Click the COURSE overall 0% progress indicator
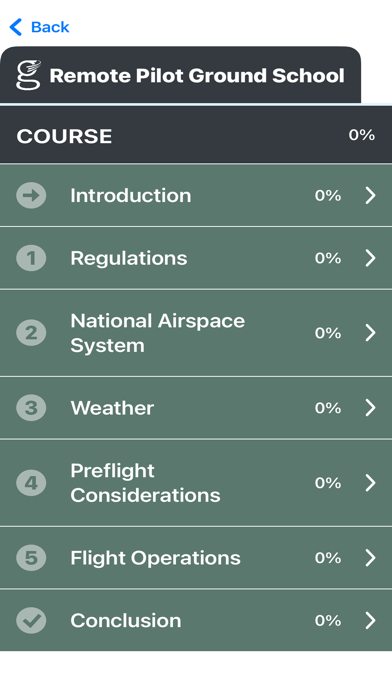The image size is (392, 696). 361,135
